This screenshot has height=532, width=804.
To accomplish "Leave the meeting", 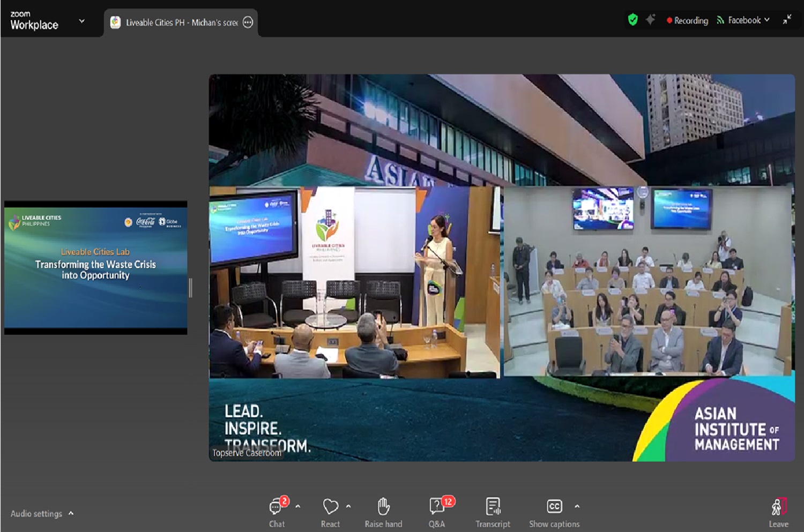I will click(778, 512).
